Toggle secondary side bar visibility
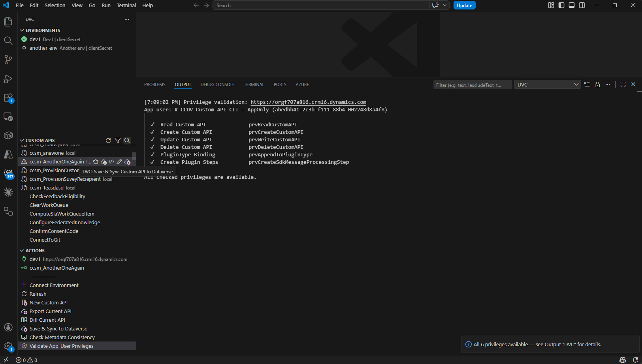The image size is (642, 364). click(x=582, y=6)
